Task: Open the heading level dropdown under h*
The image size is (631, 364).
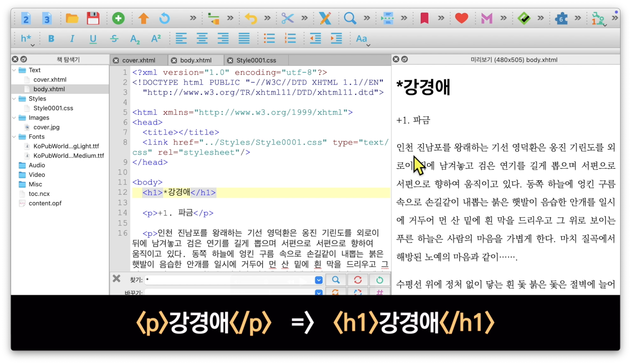Action: (x=32, y=45)
